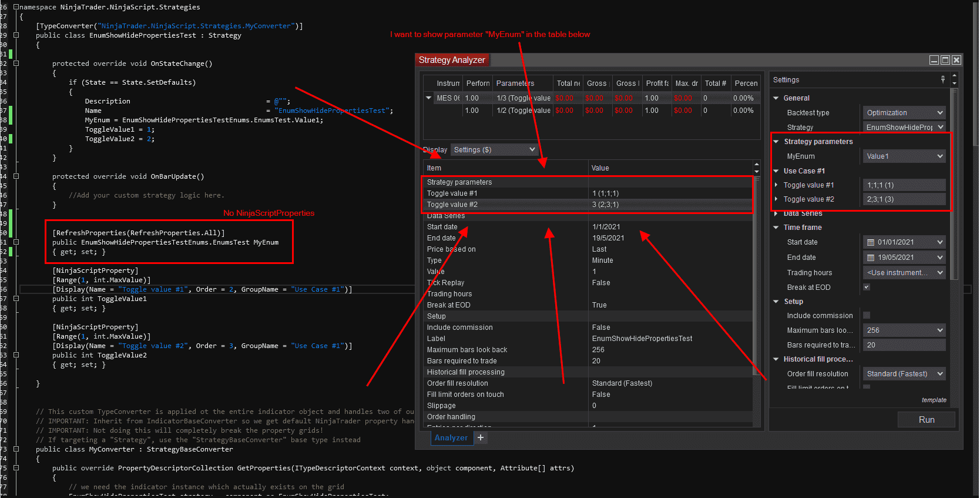980x498 pixels.
Task: Enable the Include commission checkbox
Action: [x=867, y=316]
